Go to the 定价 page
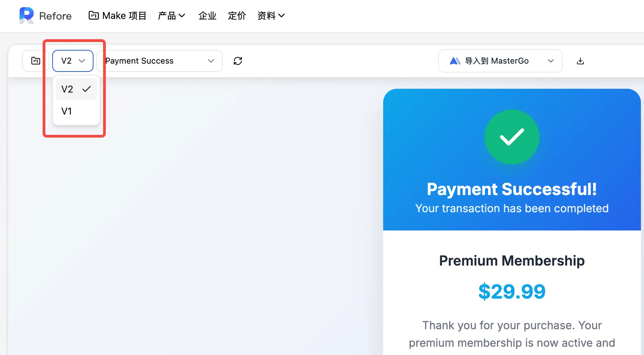 [x=237, y=15]
